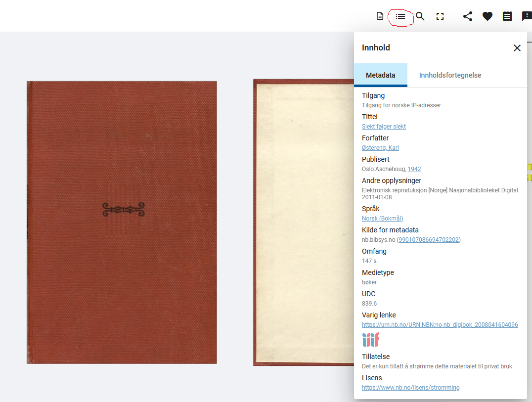Switch to the Innholdsfortegnelse tab
The width and height of the screenshot is (532, 402).
[450, 75]
